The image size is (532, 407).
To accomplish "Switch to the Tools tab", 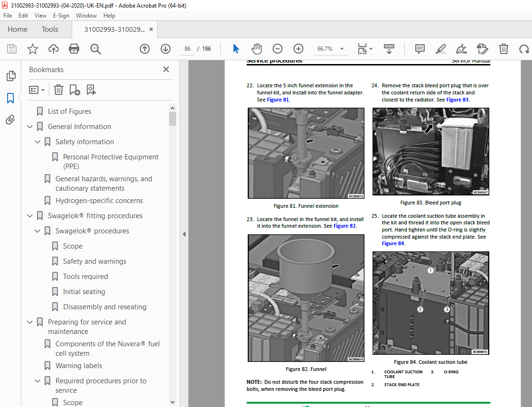I will coord(50,29).
